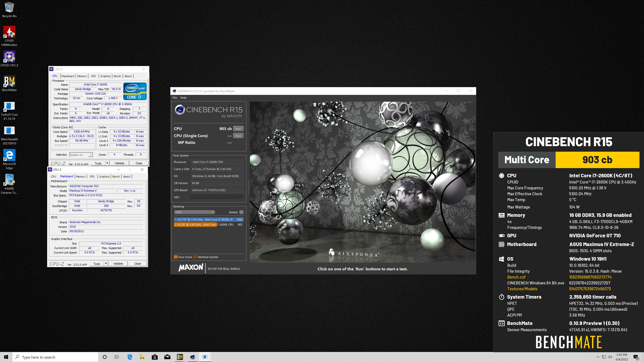Screen dimensions: 644x362
Task: Open the notification center icon
Action: click(636, 357)
